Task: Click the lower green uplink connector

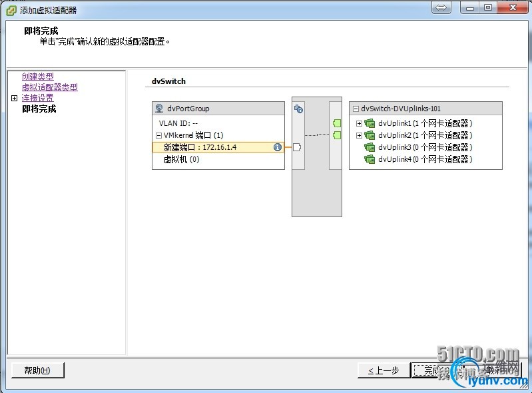Action: pos(337,135)
